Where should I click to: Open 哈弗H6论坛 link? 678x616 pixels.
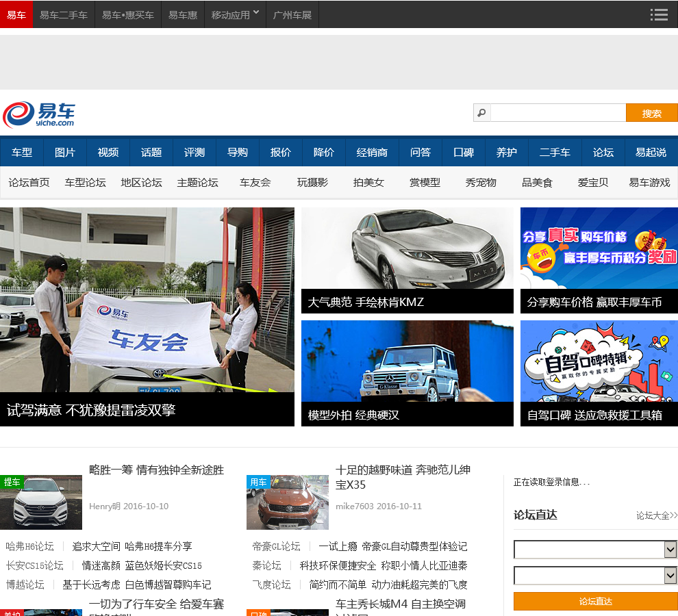click(30, 546)
